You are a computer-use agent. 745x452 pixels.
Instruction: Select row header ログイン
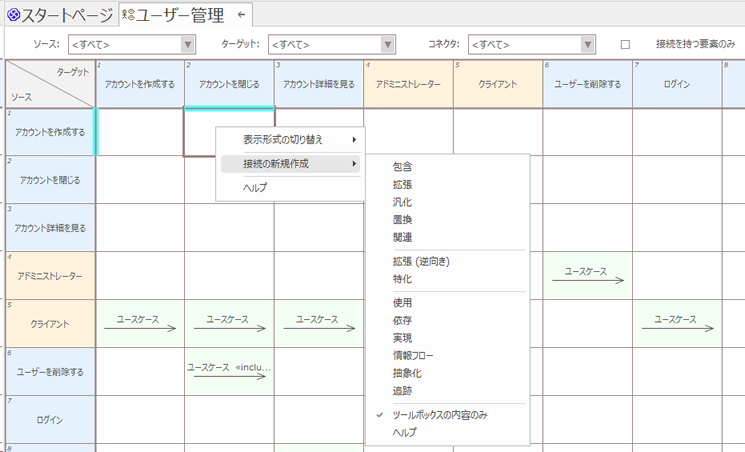coord(50,420)
